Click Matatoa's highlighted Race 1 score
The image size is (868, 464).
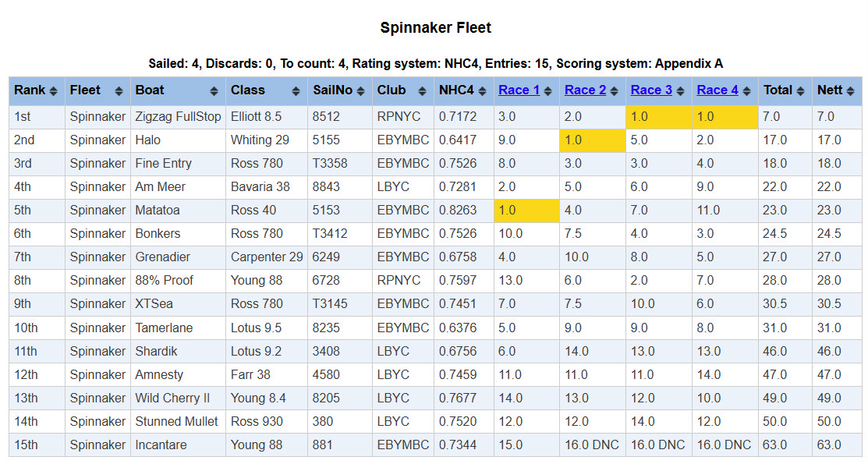click(526, 211)
